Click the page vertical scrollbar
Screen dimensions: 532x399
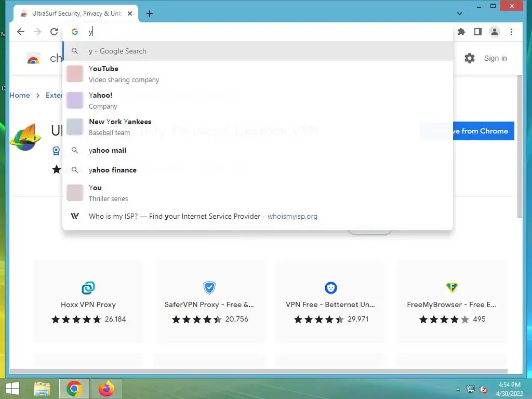[x=520, y=147]
